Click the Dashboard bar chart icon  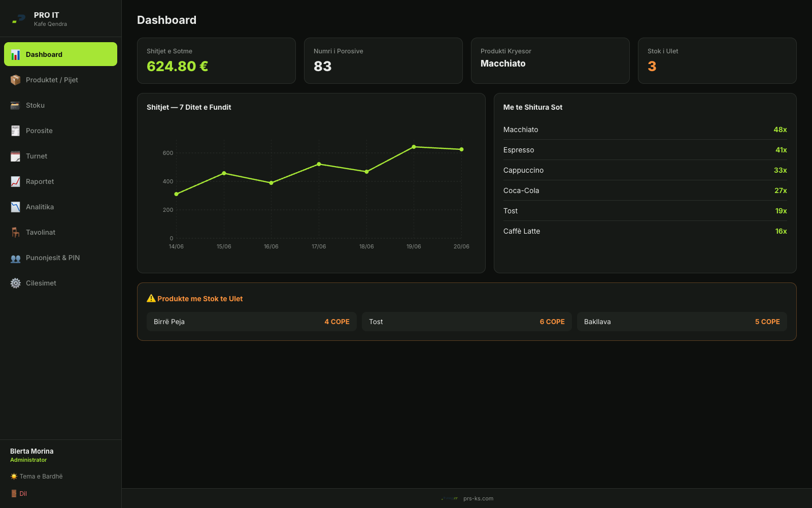pos(16,54)
